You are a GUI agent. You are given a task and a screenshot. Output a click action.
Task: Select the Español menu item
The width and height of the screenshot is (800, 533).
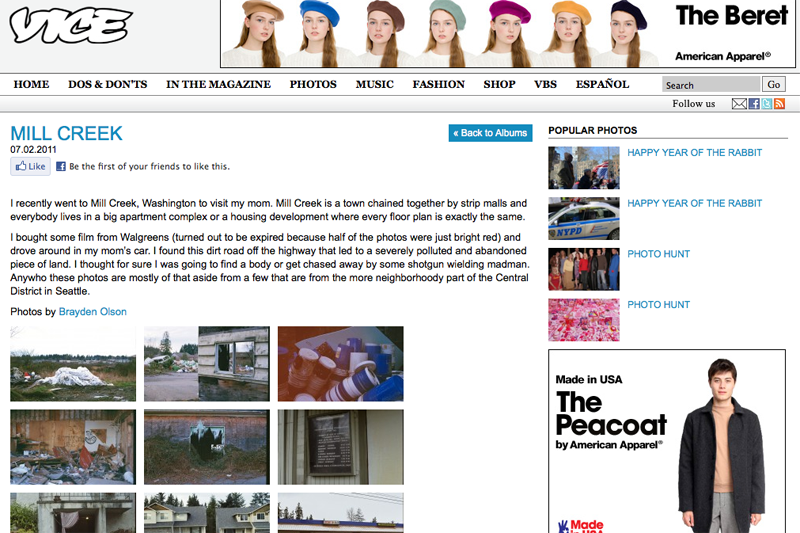(x=603, y=84)
